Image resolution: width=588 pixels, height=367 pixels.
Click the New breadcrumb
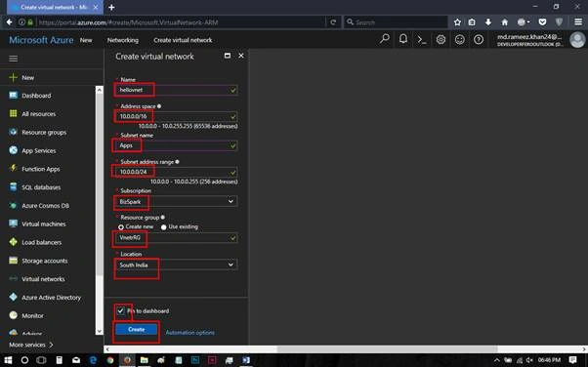click(x=86, y=40)
